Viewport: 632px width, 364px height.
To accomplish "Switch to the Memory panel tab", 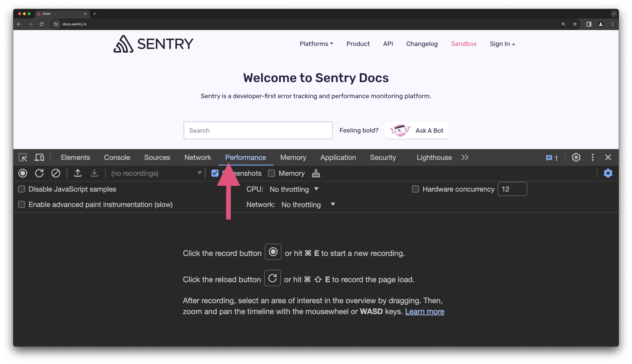I will [x=293, y=157].
